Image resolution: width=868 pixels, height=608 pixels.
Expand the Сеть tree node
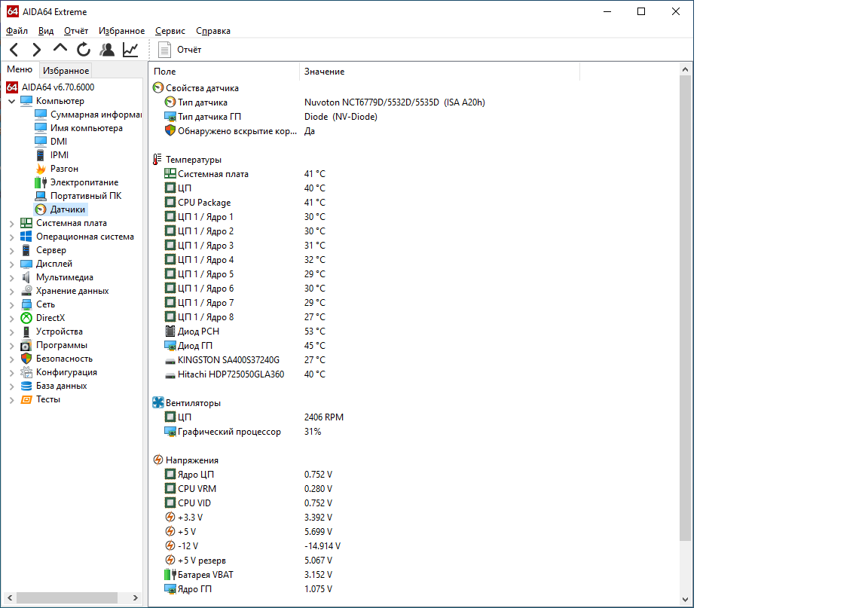(x=11, y=304)
